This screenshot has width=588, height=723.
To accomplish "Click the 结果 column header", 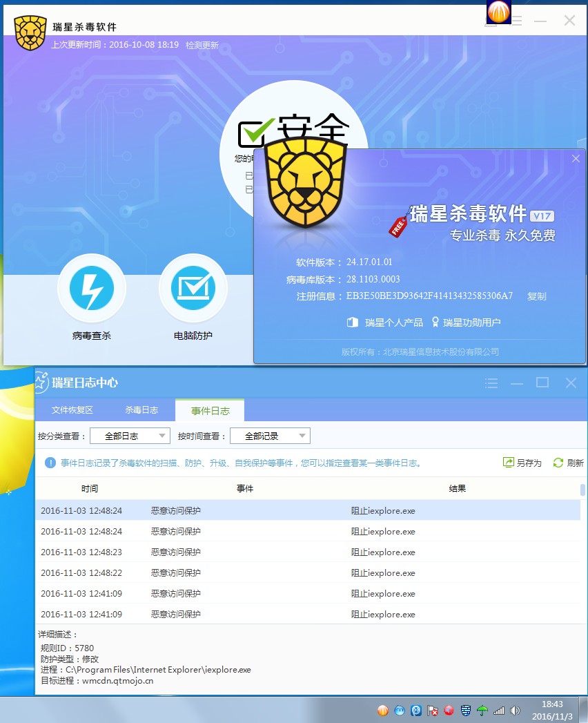I will click(457, 488).
